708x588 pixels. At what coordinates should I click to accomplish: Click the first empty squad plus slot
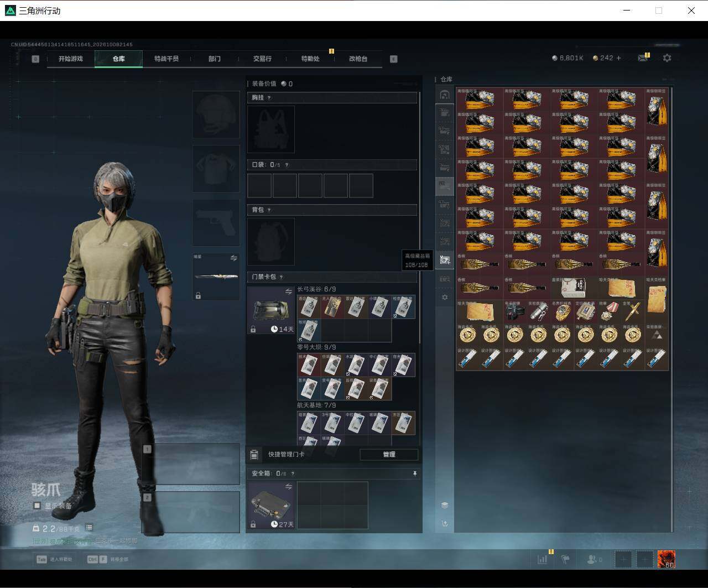(x=623, y=559)
